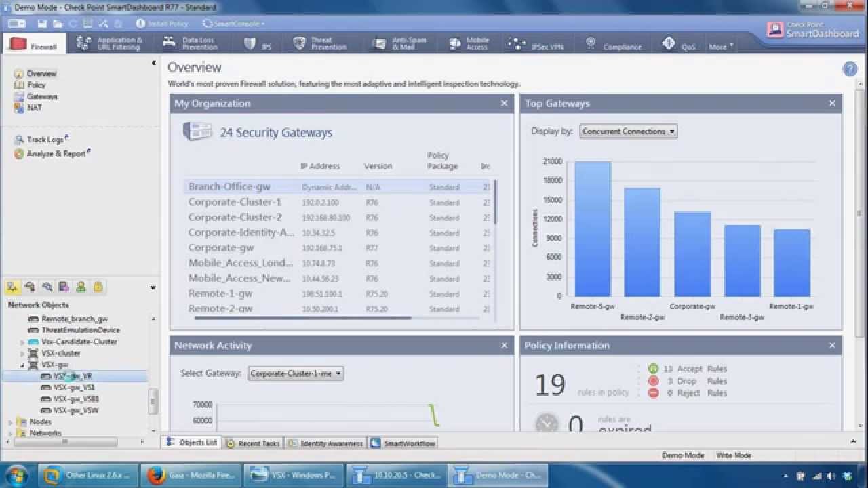Switch to Threat Prevention tab
The width and height of the screenshot is (868, 488).
click(320, 44)
